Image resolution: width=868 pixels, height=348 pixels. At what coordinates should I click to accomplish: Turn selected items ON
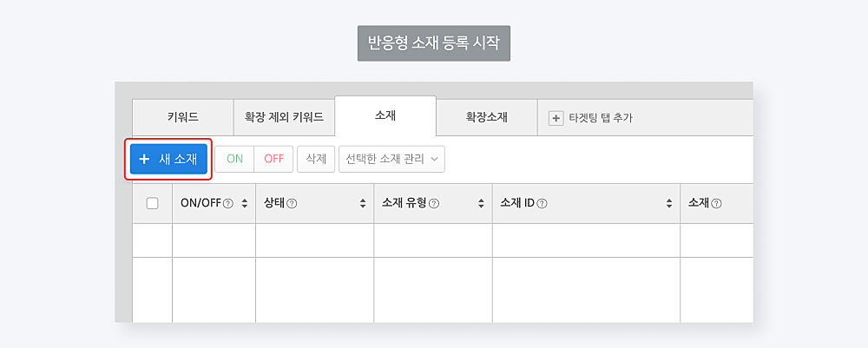click(x=234, y=160)
